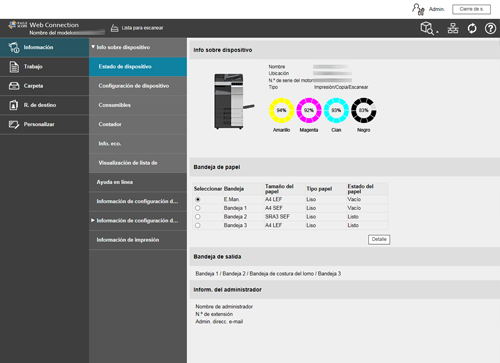Viewport: 500px width, 363px height.
Task: Click the Personalizar icon in sidebar
Action: pyautogui.click(x=14, y=124)
